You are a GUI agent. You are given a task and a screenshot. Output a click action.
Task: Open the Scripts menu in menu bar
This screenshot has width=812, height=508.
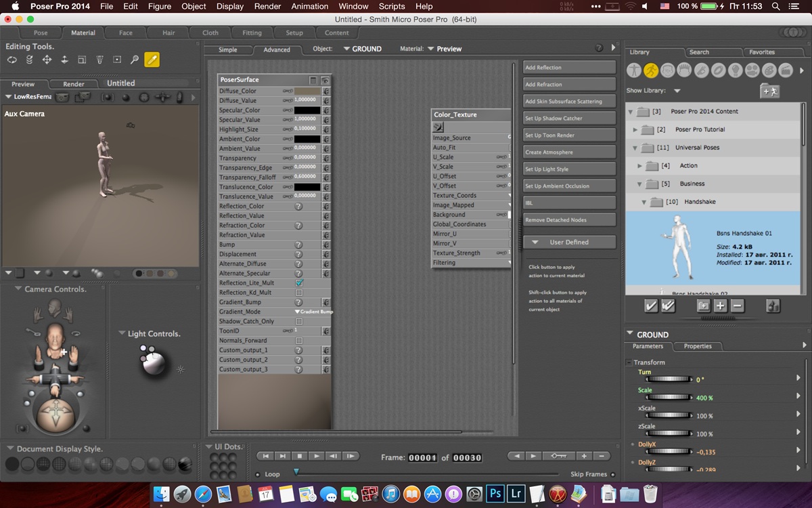(392, 6)
